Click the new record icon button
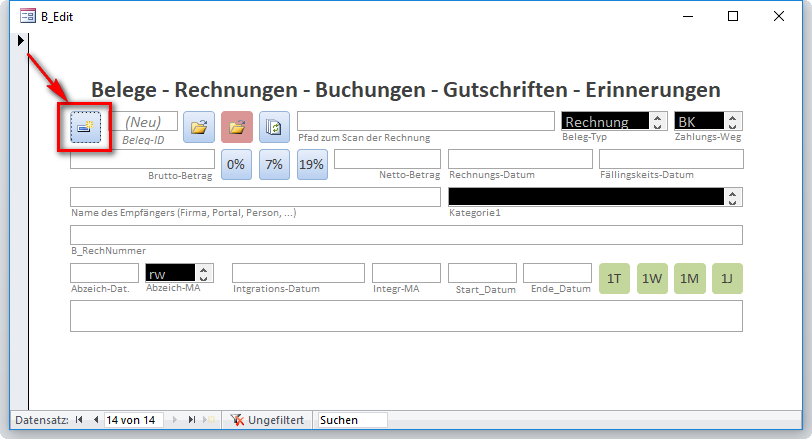 85,127
